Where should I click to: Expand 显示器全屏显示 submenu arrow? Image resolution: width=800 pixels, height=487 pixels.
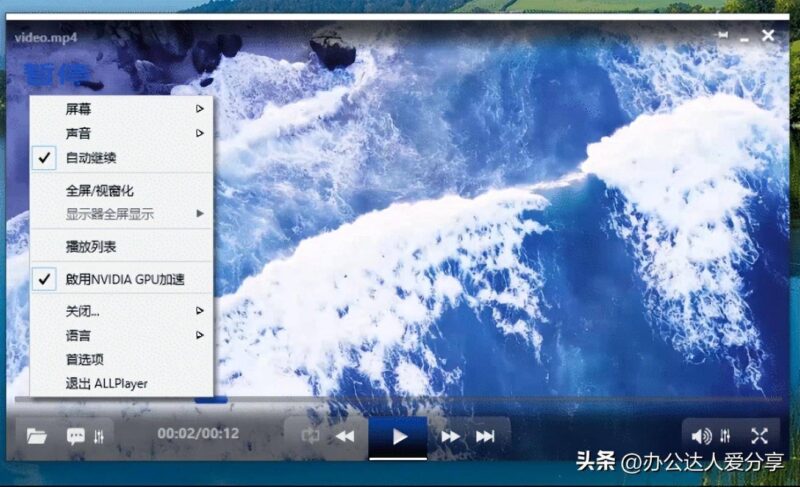pos(200,214)
